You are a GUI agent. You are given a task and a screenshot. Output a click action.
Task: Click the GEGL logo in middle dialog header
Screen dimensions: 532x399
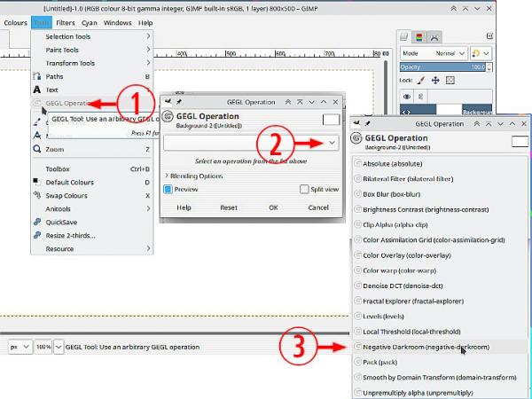click(168, 116)
